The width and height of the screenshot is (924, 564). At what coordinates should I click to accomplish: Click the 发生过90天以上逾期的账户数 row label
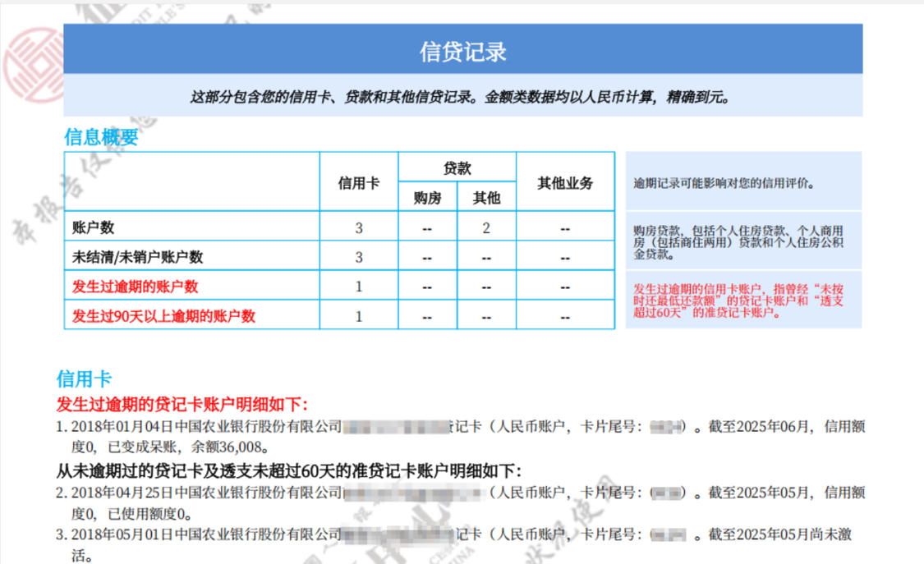pyautogui.click(x=163, y=316)
